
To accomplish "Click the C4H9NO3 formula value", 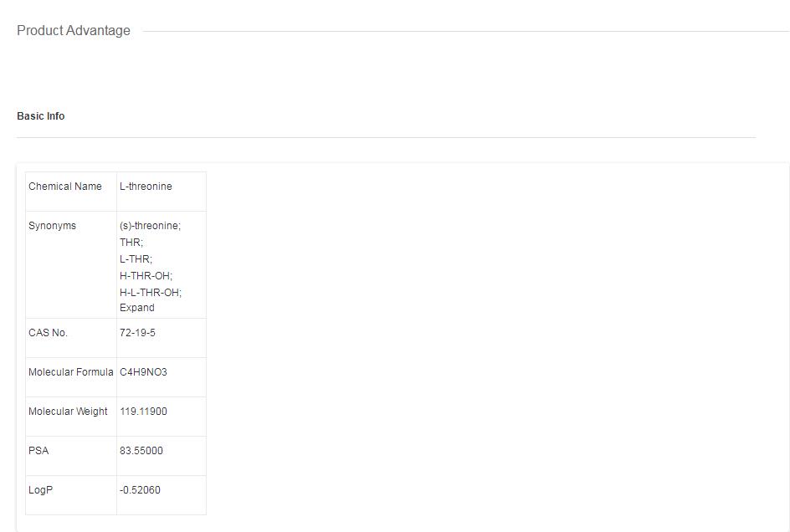I will [x=143, y=372].
